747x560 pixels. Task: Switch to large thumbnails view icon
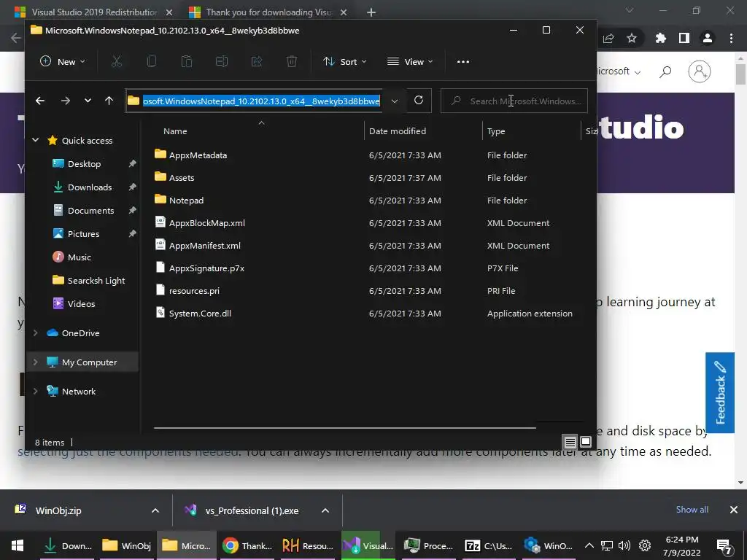click(586, 442)
